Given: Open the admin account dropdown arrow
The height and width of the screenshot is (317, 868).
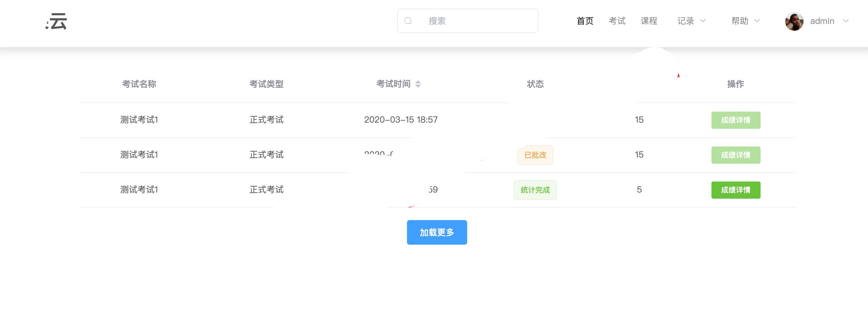Looking at the screenshot, I should point(846,21).
